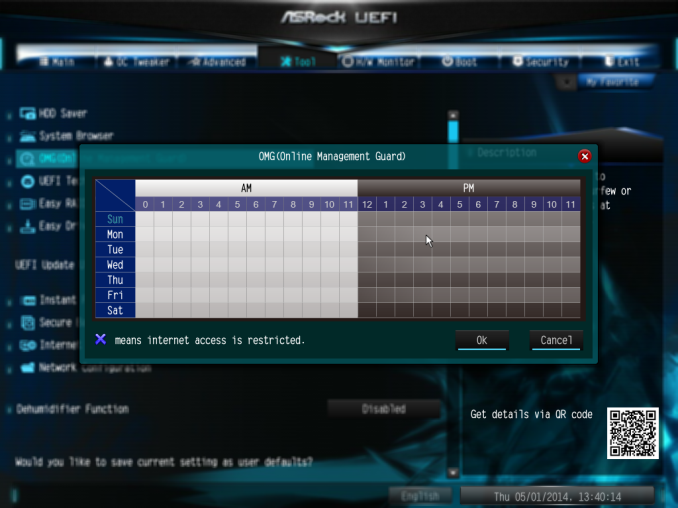The width and height of the screenshot is (678, 508).
Task: Click the Easy RAID Installer icon
Action: point(27,204)
